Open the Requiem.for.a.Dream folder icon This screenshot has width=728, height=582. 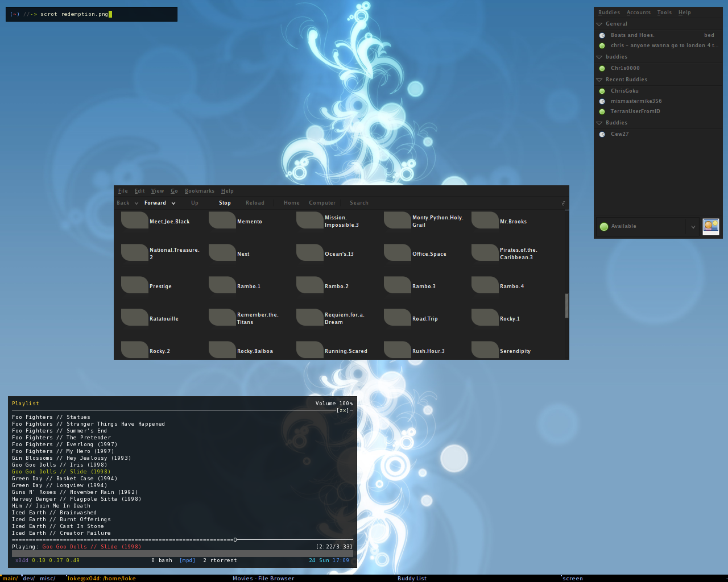pos(310,318)
